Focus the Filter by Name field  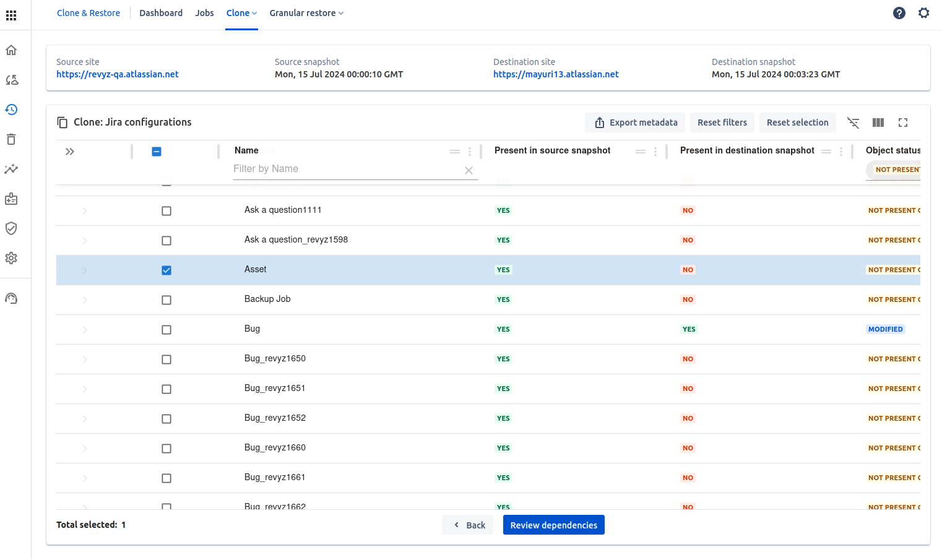coord(347,169)
